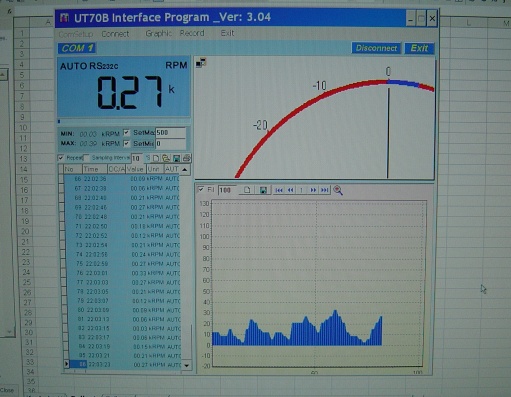Image resolution: width=511 pixels, height=397 pixels.
Task: Click the blue Exit button
Action: [x=419, y=48]
